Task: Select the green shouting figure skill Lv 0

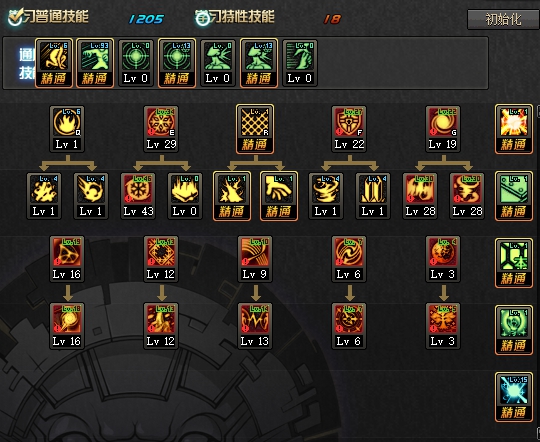Action: tap(218, 62)
